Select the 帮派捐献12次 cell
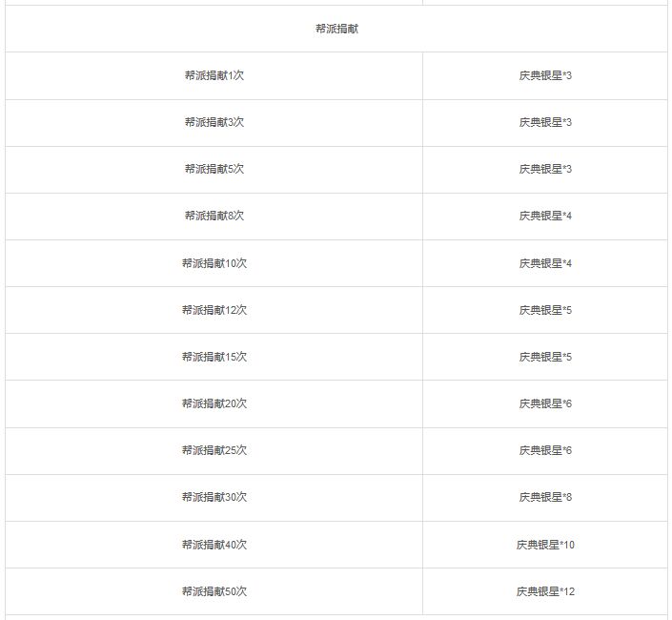The image size is (672, 620). click(214, 310)
